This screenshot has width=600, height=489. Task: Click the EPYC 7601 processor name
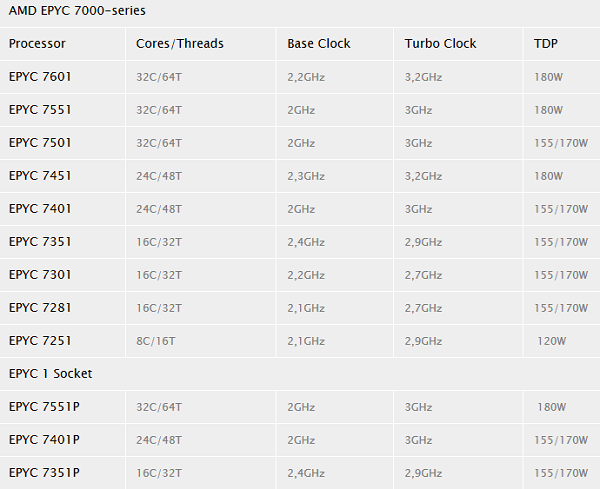coord(40,77)
